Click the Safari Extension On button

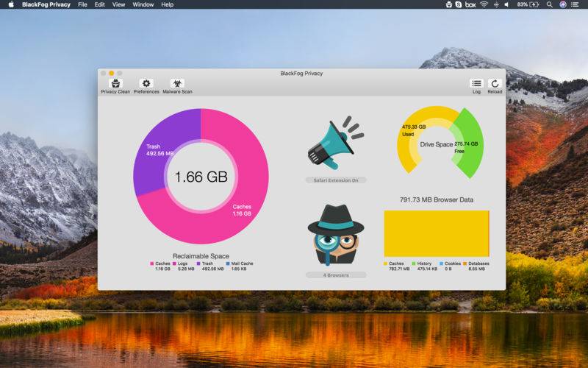click(336, 180)
